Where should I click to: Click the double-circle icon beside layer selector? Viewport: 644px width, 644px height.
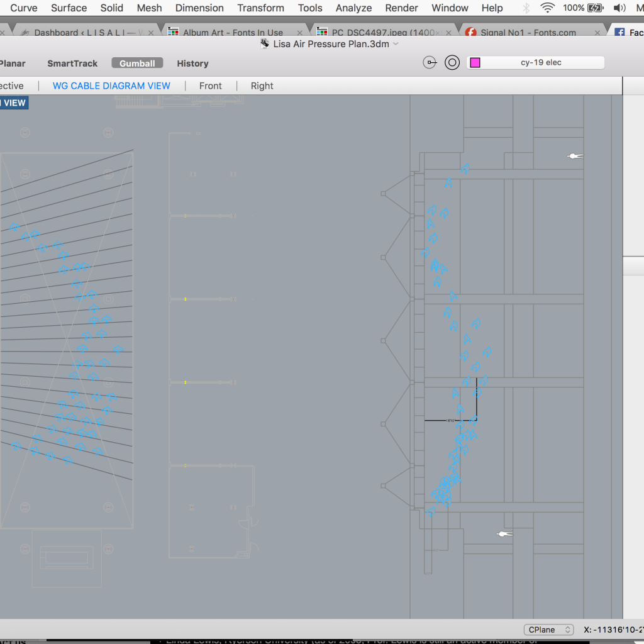[x=452, y=62]
